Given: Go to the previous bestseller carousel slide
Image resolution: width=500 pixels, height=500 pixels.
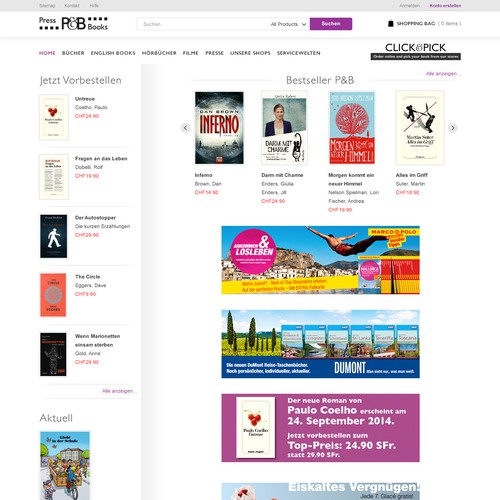Looking at the screenshot, I should click(186, 128).
